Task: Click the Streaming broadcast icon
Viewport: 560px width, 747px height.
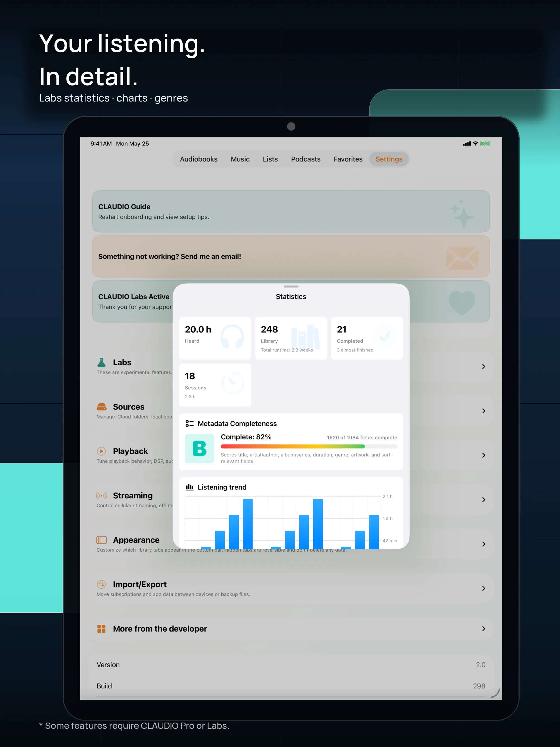Action: point(101,495)
